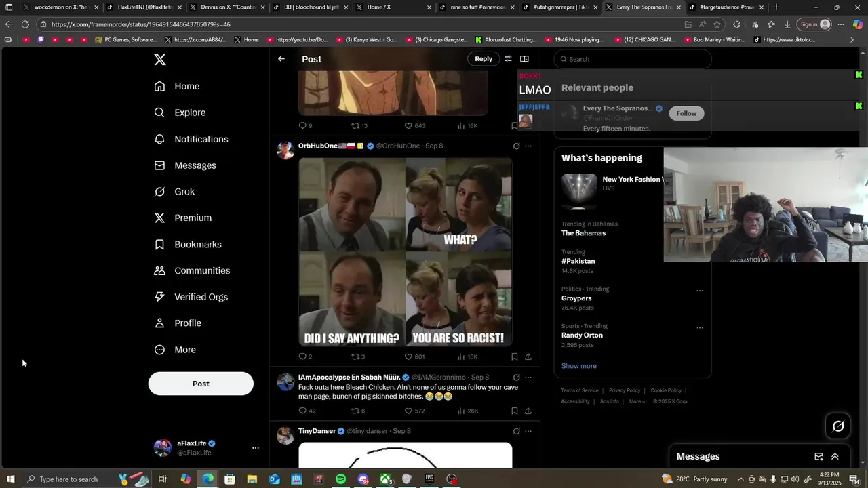Click Show more under trends
Screen dimensions: 868x488
tap(579, 366)
